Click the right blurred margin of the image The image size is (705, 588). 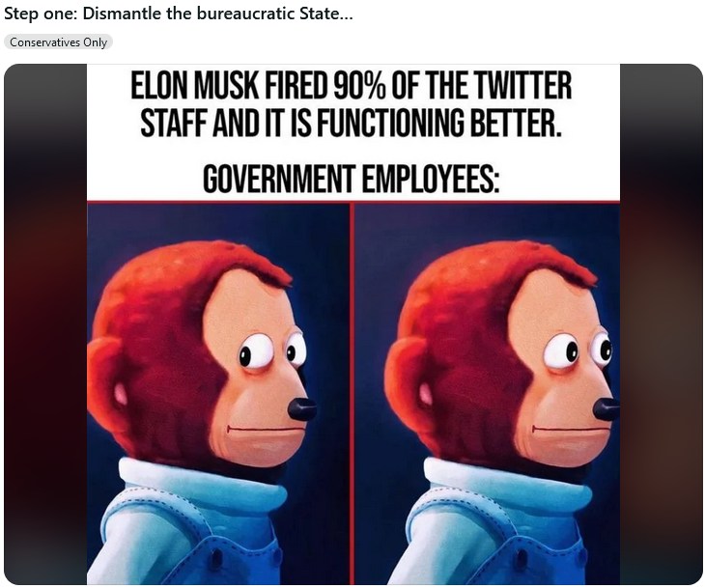[x=661, y=324]
